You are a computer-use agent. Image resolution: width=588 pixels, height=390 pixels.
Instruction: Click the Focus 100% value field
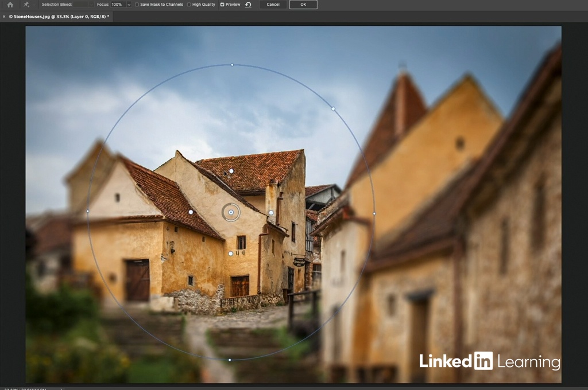click(x=117, y=5)
